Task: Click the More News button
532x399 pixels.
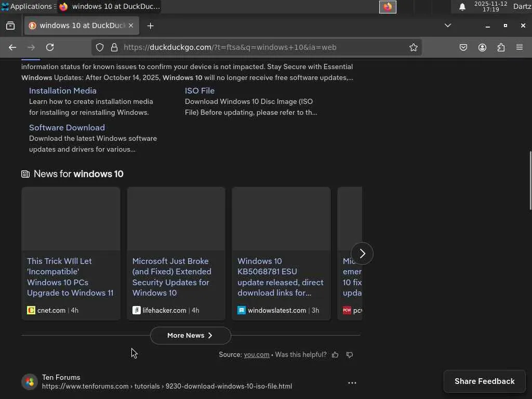Action: click(x=190, y=336)
